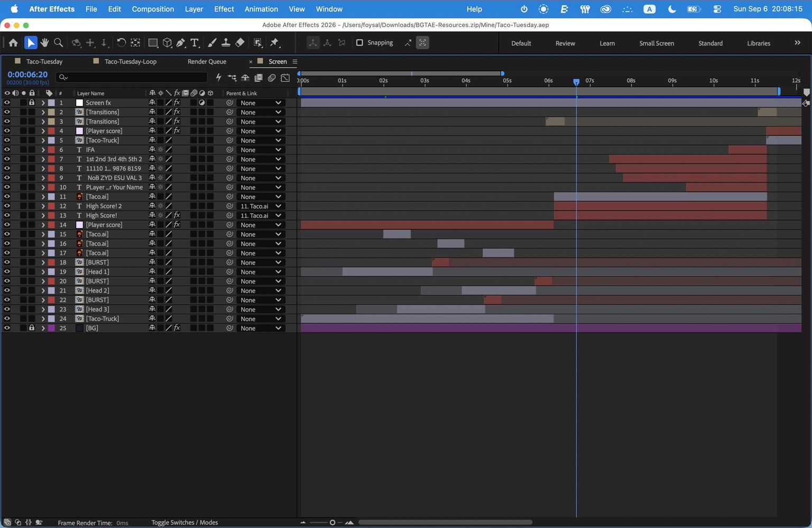Screen dimensions: 812x528
Task: Select the Rectangle shape tool
Action: (153, 43)
